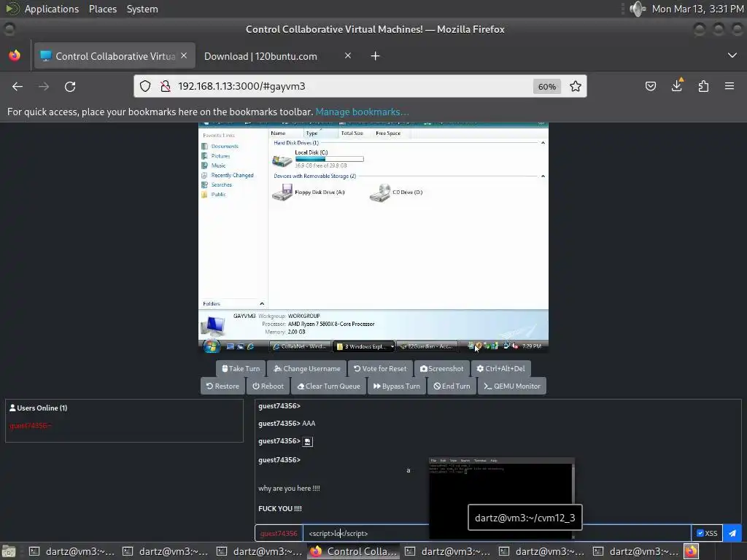Click the volume speaker icon in panel

click(637, 9)
